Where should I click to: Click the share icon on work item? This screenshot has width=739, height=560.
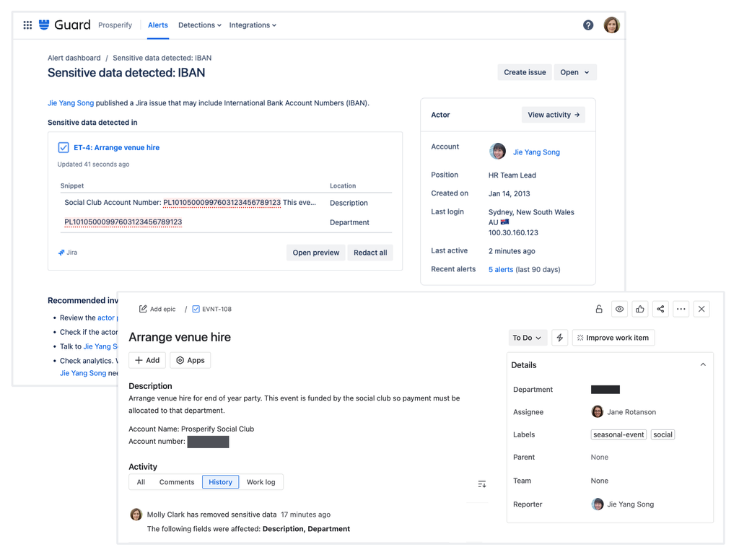pyautogui.click(x=661, y=309)
